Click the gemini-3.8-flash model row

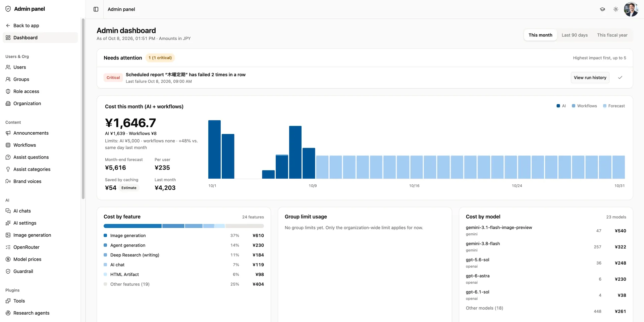(x=546, y=247)
